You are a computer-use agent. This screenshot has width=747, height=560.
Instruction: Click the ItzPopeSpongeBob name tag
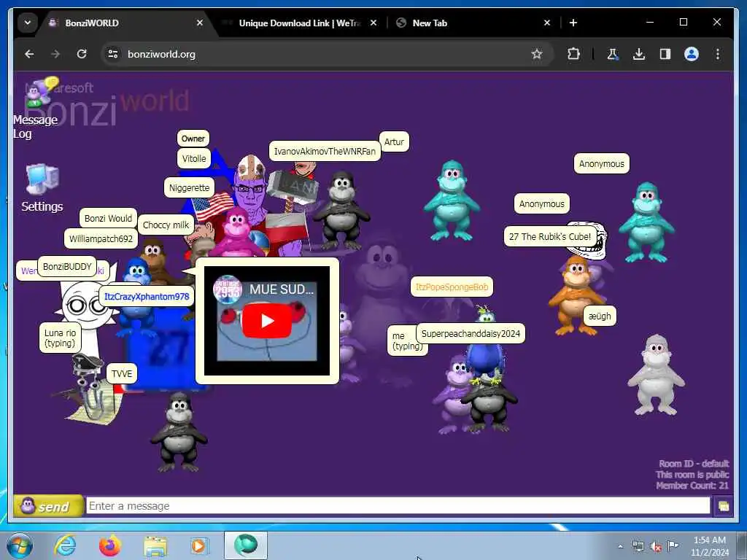click(x=452, y=287)
